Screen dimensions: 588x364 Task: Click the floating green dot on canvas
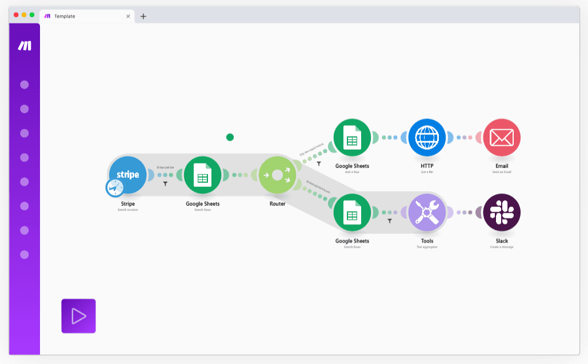tap(230, 137)
